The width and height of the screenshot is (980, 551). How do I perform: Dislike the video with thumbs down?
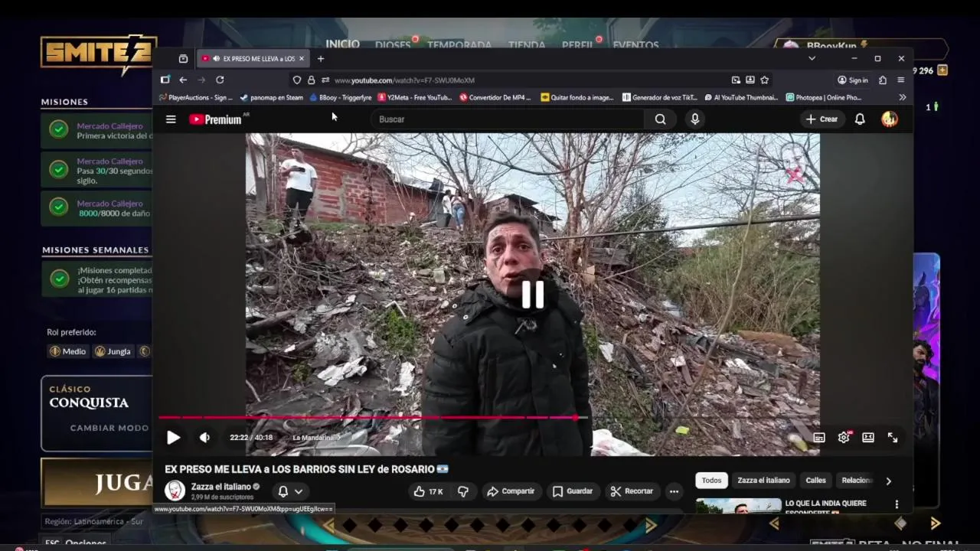point(463,491)
